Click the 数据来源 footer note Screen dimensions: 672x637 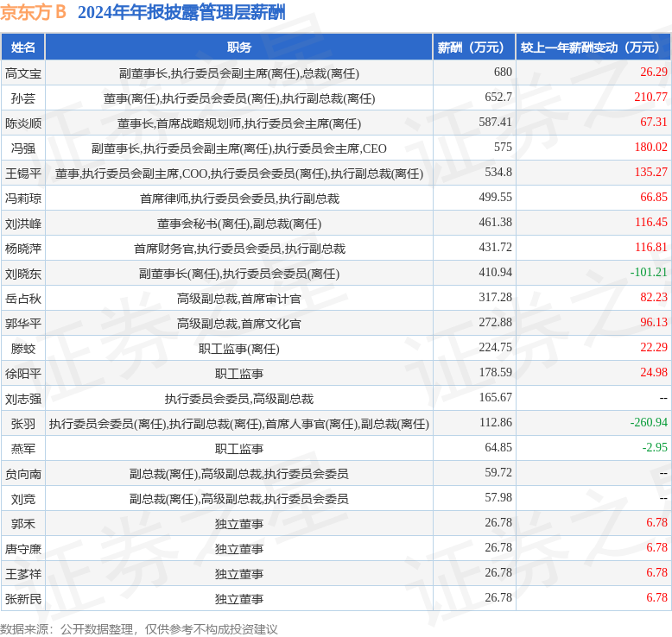point(139,629)
